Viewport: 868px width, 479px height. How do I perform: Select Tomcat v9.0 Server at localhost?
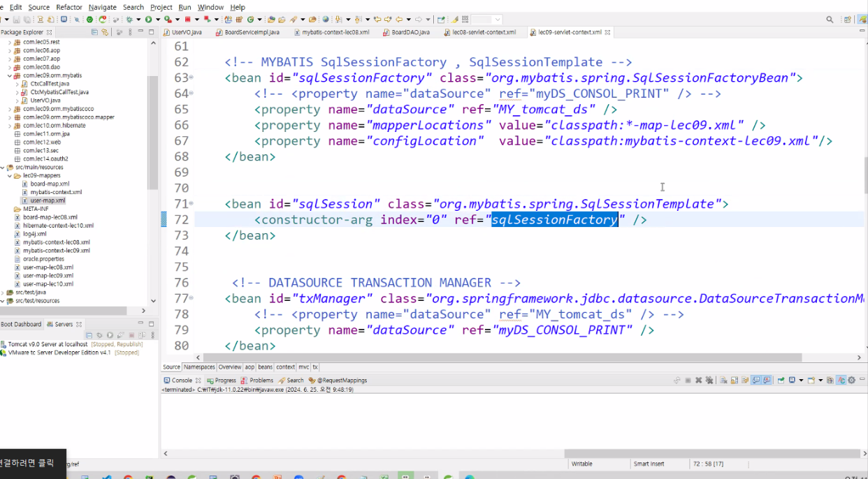coord(46,344)
